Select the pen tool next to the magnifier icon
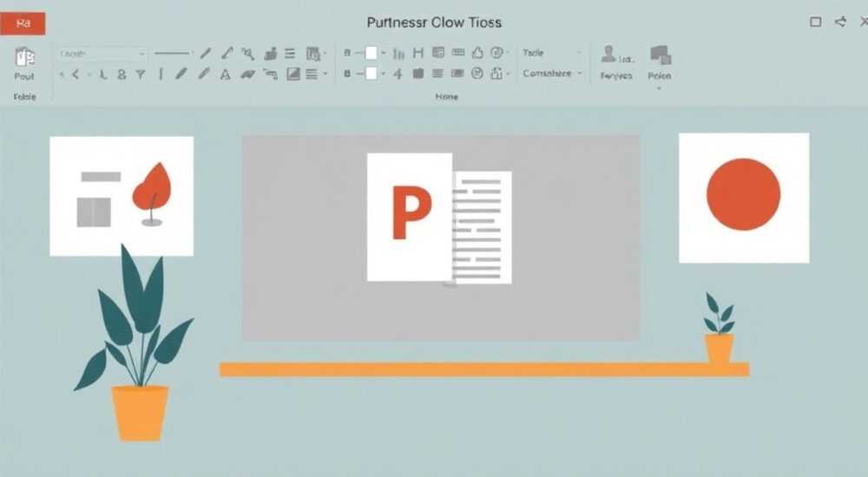Viewport: 868px width, 477px height. pos(227,53)
